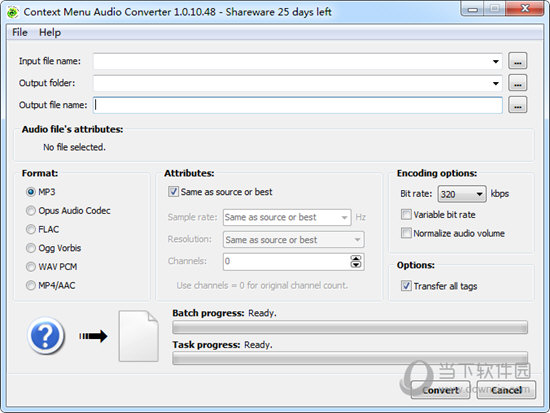The image size is (550, 413).
Task: Open the Sample rate dropdown
Action: tap(287, 218)
